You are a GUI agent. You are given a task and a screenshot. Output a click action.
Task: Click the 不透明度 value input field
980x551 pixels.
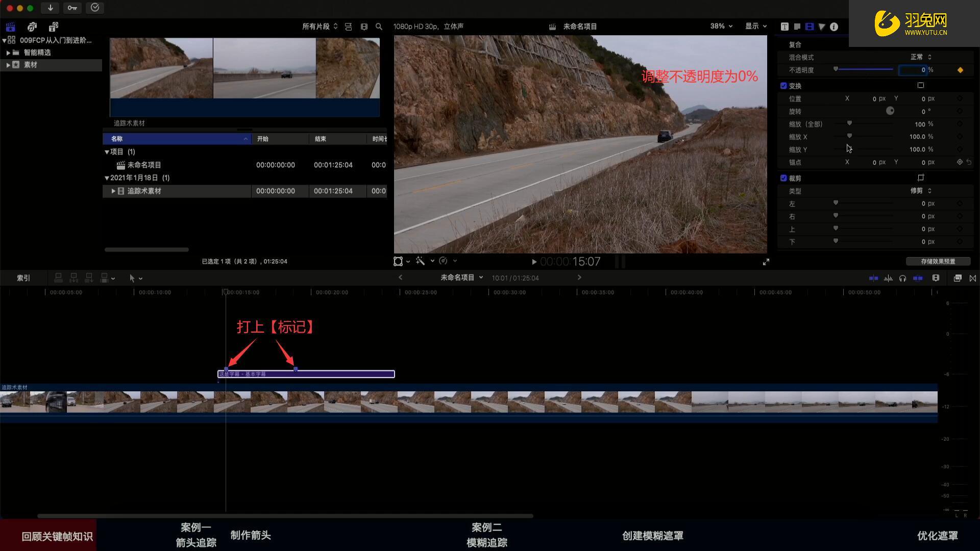[x=913, y=70]
